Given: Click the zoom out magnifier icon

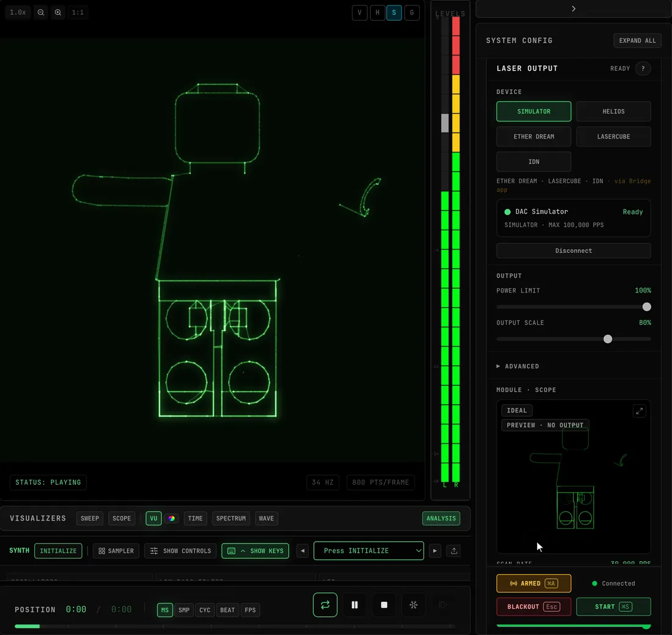Looking at the screenshot, I should point(41,12).
